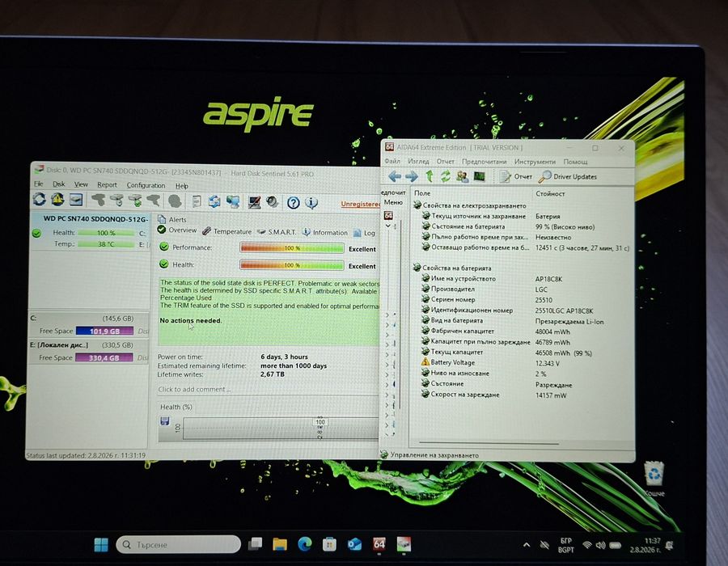Click the Търсене taskbar search box
This screenshot has height=566, width=728.
tap(179, 544)
